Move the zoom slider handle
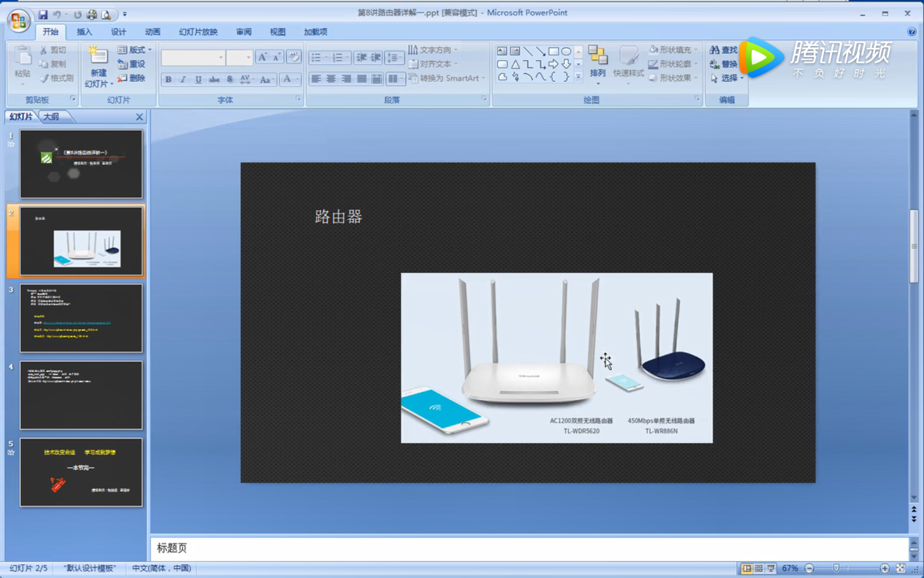 [x=836, y=568]
